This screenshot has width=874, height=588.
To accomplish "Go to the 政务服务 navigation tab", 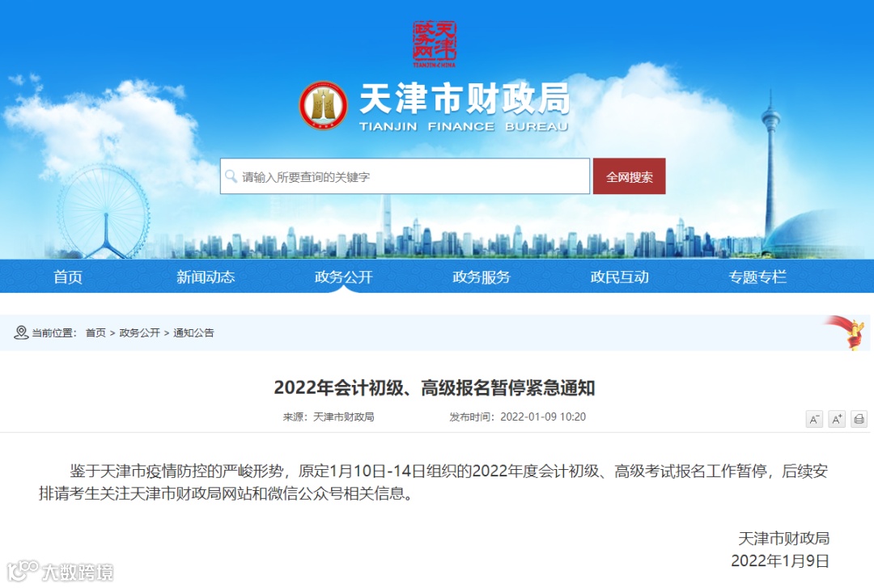I will pyautogui.click(x=482, y=277).
